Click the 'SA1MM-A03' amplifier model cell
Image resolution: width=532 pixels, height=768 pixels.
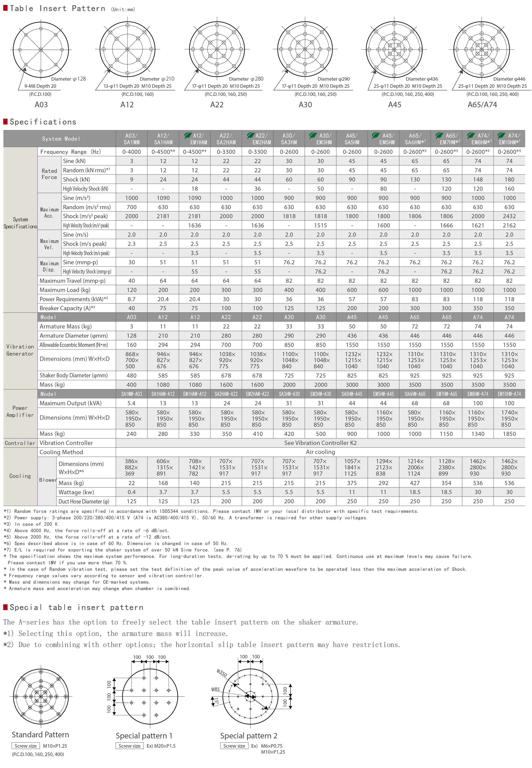[x=132, y=394]
